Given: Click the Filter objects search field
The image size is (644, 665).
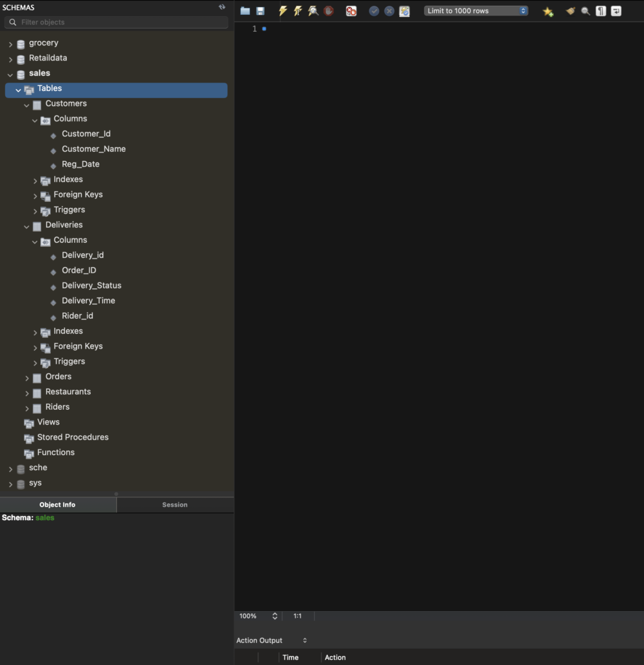Looking at the screenshot, I should point(117,22).
